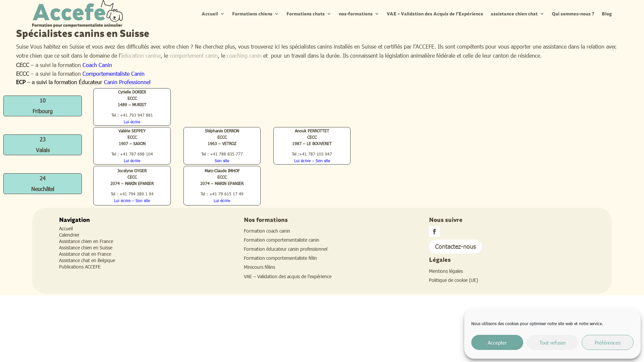The width and height of the screenshot is (644, 362).
Task: Click Son site for Stéphanie DERRON
Action: 222,161
